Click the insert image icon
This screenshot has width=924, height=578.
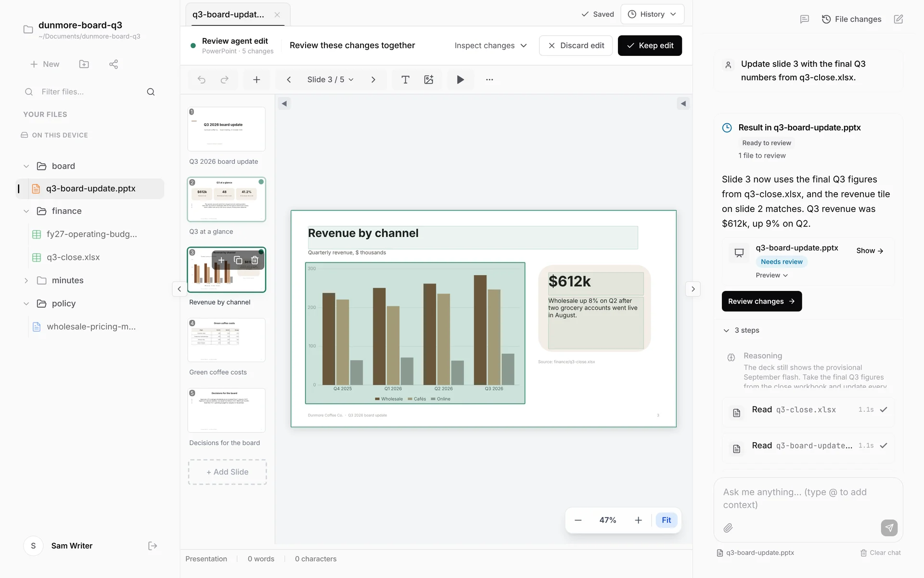click(428, 79)
